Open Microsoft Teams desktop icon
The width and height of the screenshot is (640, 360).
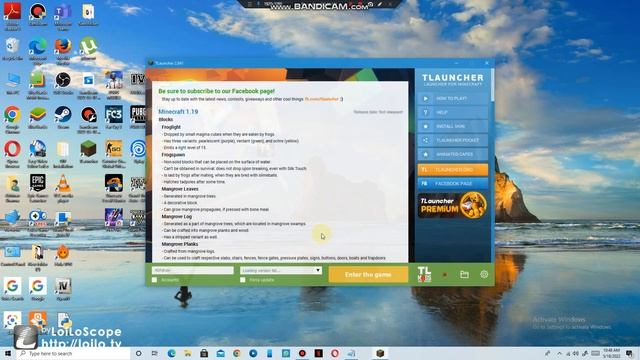point(63,15)
